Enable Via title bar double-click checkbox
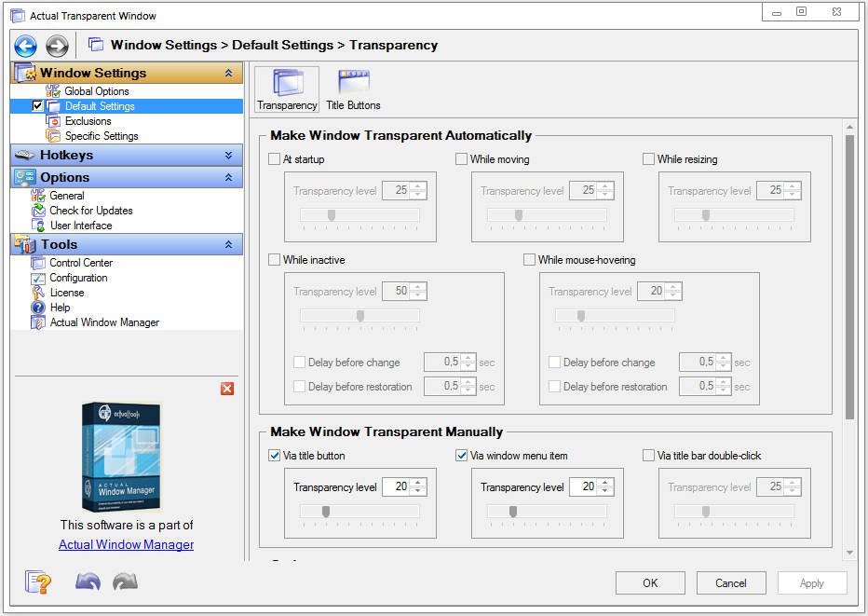Image resolution: width=868 pixels, height=616 pixels. 649,456
